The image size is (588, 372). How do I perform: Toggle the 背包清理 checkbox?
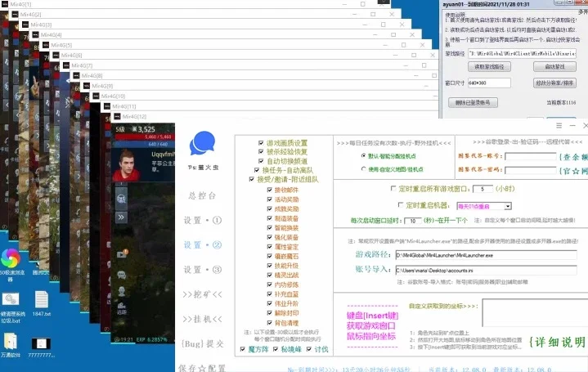click(269, 322)
